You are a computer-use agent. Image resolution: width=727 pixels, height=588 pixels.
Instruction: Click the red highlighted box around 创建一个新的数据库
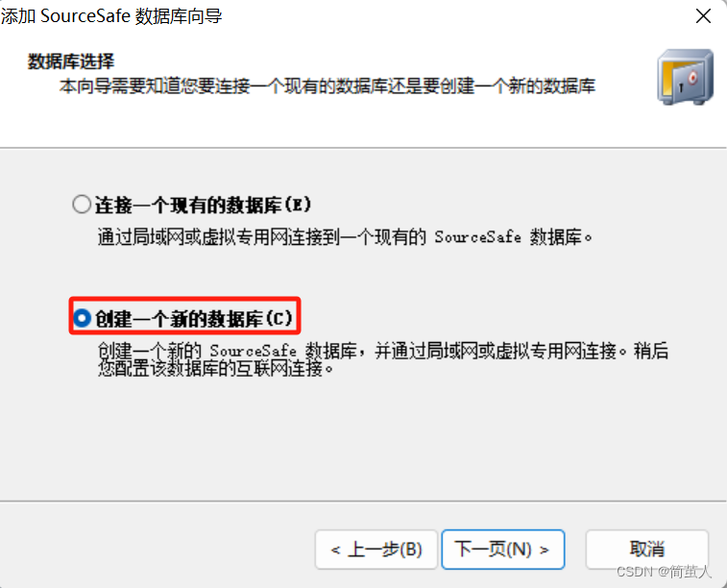[x=185, y=316]
